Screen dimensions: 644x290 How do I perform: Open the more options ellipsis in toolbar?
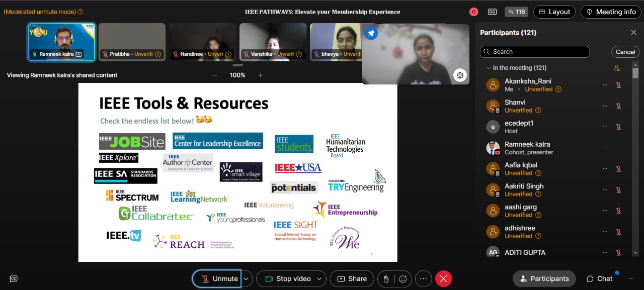click(x=423, y=279)
